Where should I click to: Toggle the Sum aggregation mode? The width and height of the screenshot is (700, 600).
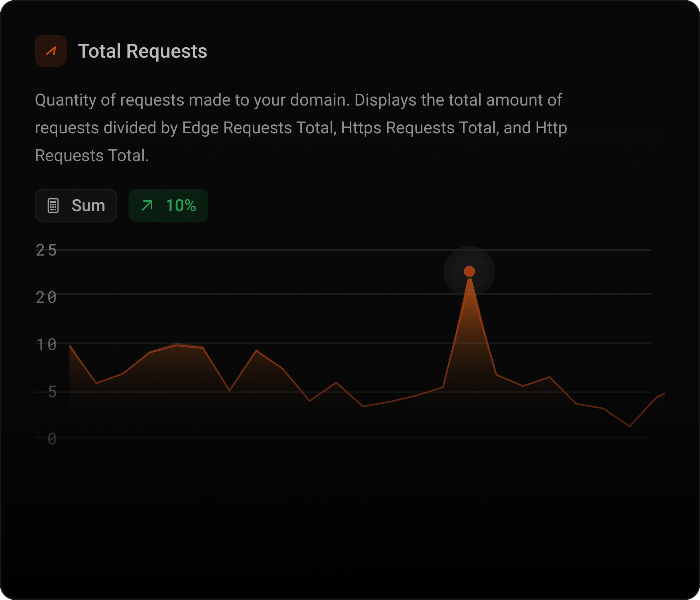click(76, 206)
